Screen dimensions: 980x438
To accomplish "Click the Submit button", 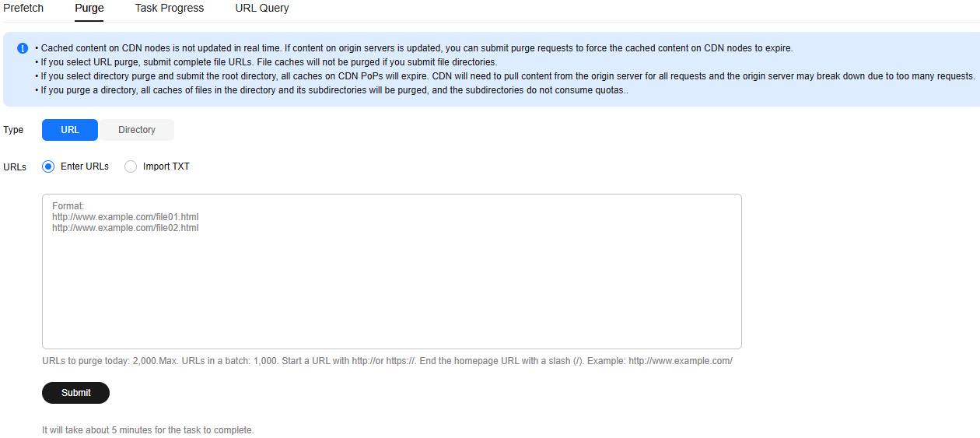I will 75,393.
